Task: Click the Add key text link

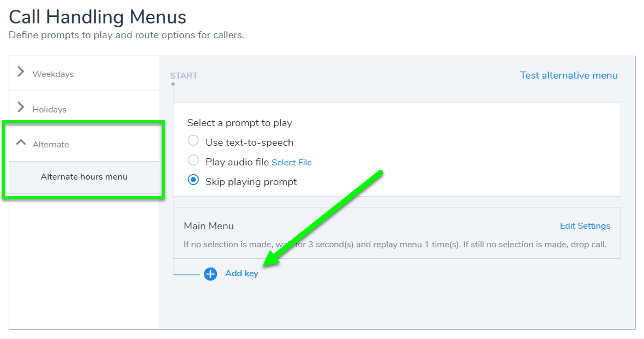Action: pyautogui.click(x=242, y=273)
